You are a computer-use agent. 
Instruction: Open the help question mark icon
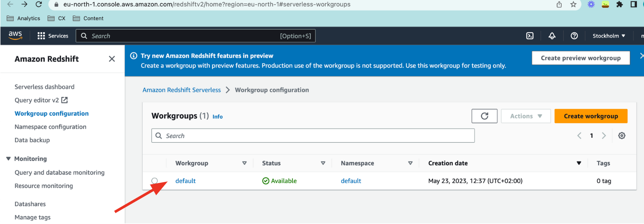click(x=574, y=36)
